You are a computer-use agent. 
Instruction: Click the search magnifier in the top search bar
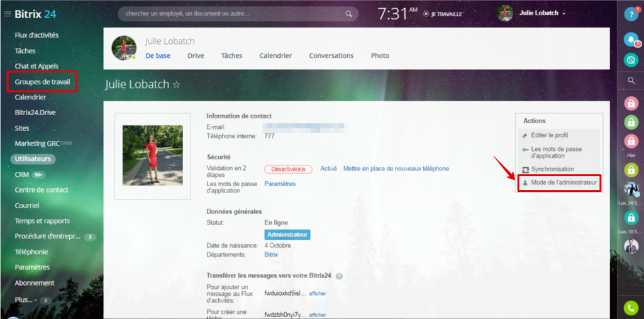click(x=348, y=14)
